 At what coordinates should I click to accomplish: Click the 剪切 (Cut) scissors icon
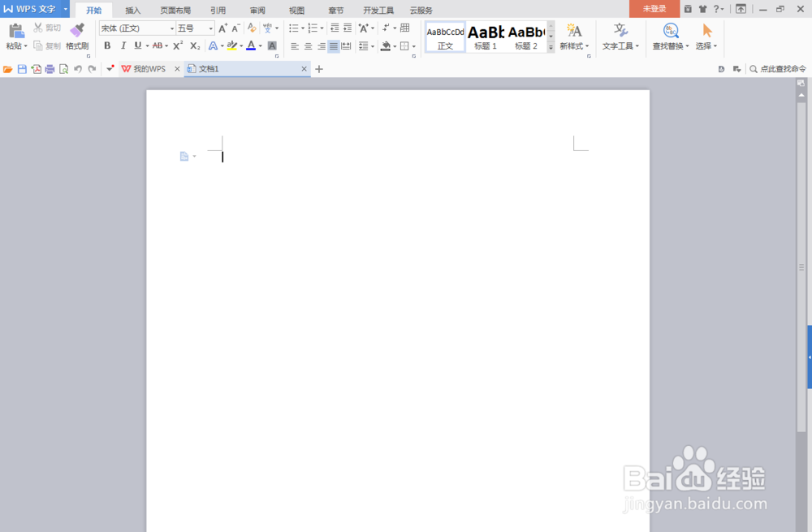(38, 28)
